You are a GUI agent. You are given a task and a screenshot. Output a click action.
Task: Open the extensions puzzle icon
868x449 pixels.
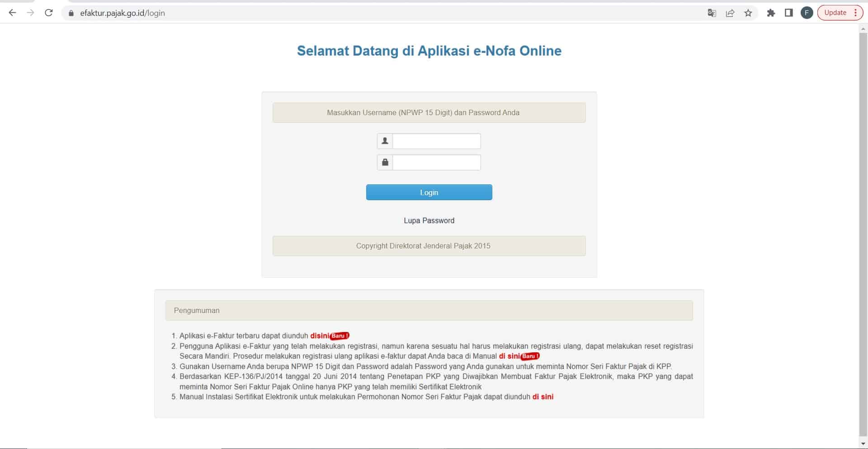pyautogui.click(x=771, y=13)
